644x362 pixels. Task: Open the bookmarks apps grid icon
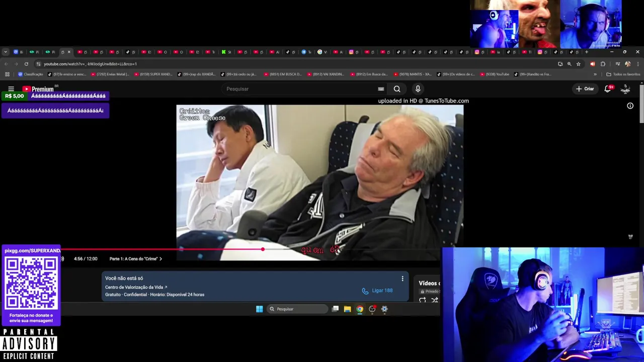(x=7, y=74)
